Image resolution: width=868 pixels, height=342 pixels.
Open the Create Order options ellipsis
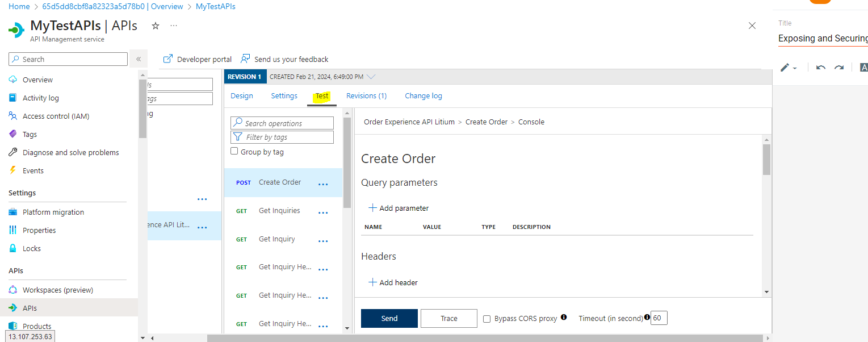coord(323,184)
